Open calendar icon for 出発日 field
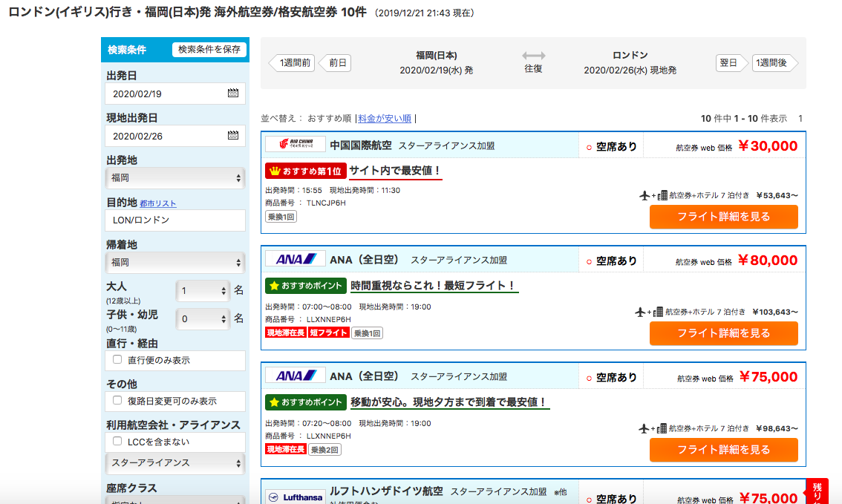Viewport: 842px width, 504px height. pos(233,93)
